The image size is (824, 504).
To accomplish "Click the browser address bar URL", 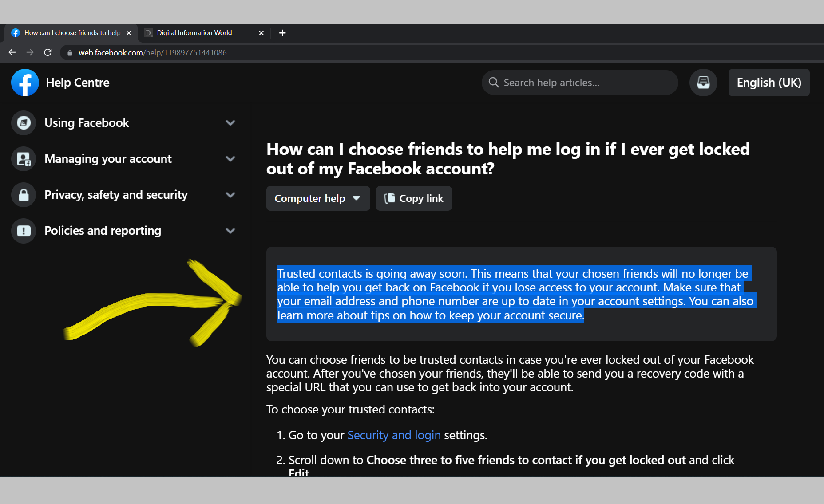I will pyautogui.click(x=153, y=53).
